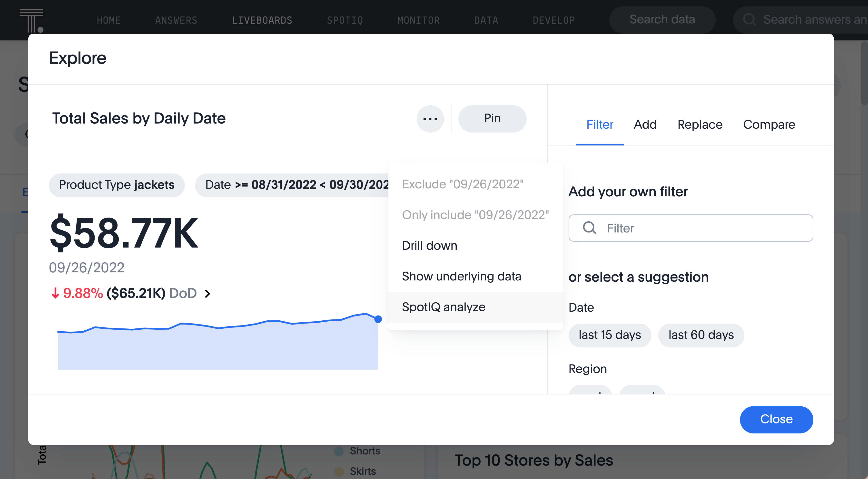Click the Region suggestion heading

point(587,369)
